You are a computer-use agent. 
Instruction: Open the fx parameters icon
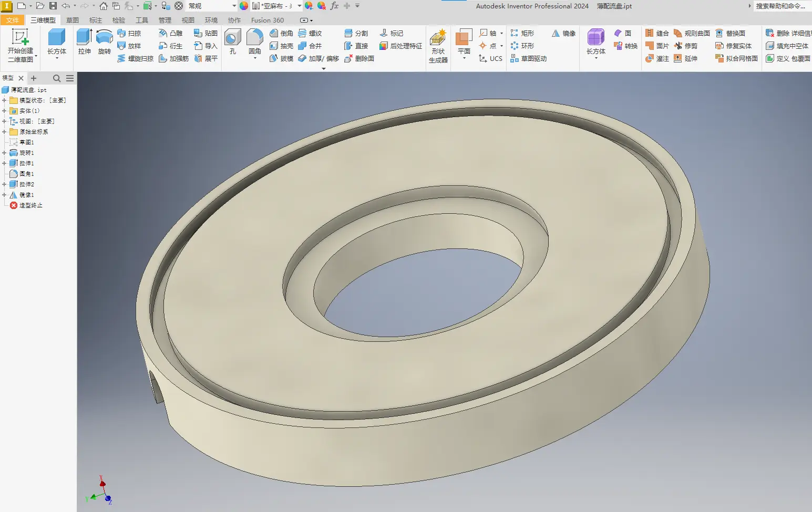(334, 6)
